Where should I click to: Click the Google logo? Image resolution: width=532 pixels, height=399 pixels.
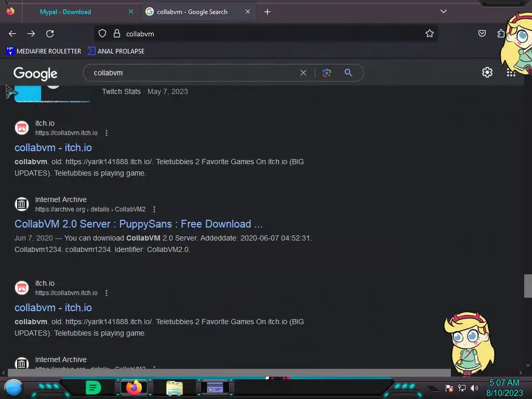(x=35, y=73)
